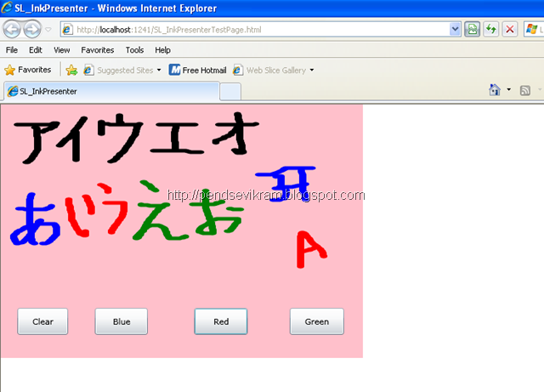Click the RSS feeds icon
This screenshot has width=544, height=392.
tap(525, 91)
